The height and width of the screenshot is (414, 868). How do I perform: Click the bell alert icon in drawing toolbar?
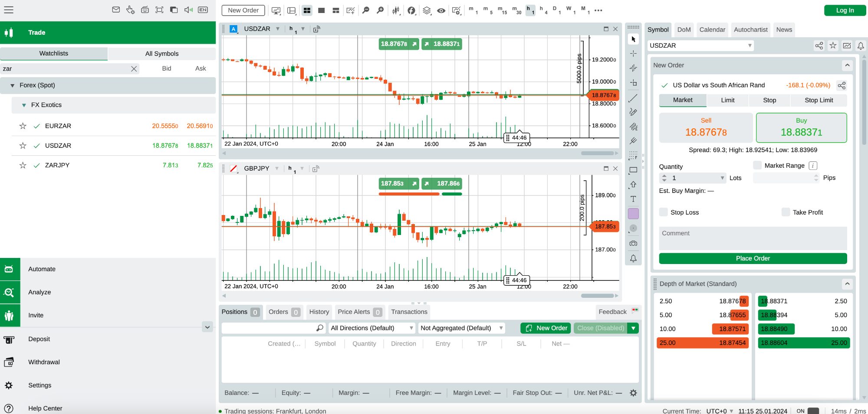pyautogui.click(x=633, y=258)
